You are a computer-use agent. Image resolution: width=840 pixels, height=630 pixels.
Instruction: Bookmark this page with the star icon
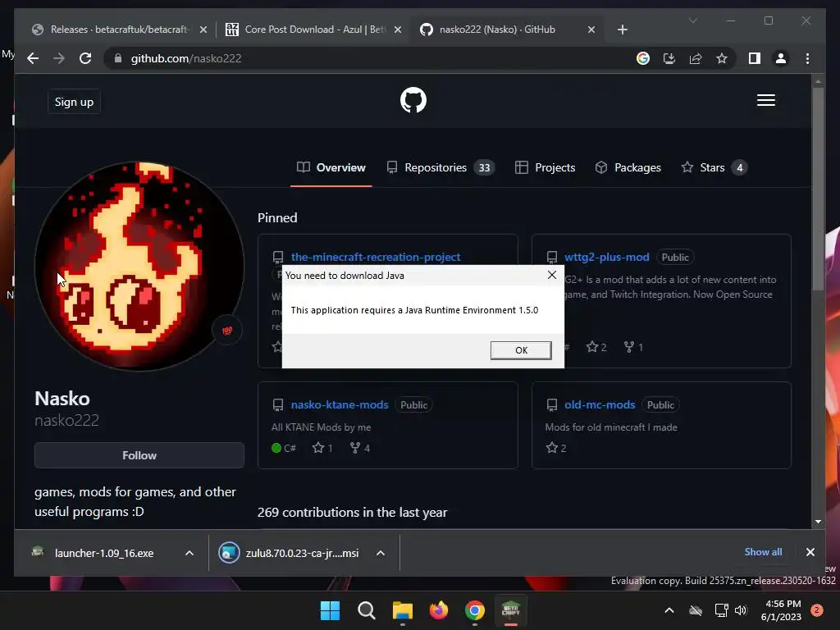point(722,58)
